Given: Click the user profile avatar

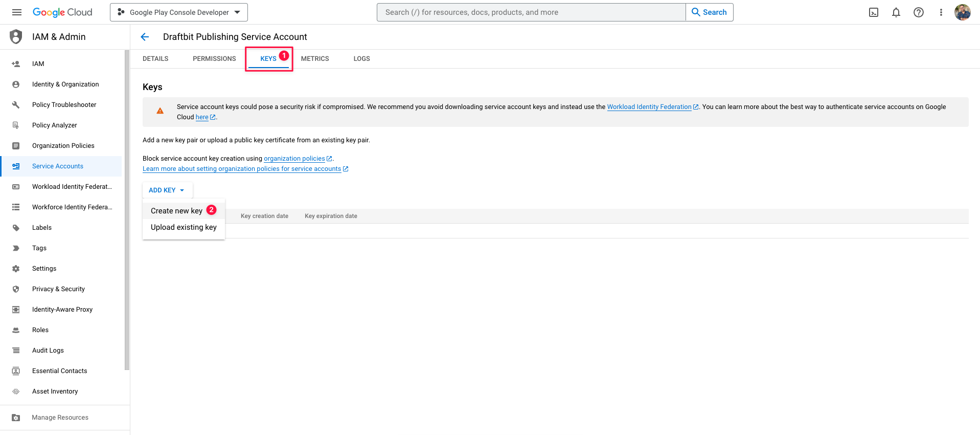Looking at the screenshot, I should [x=963, y=12].
